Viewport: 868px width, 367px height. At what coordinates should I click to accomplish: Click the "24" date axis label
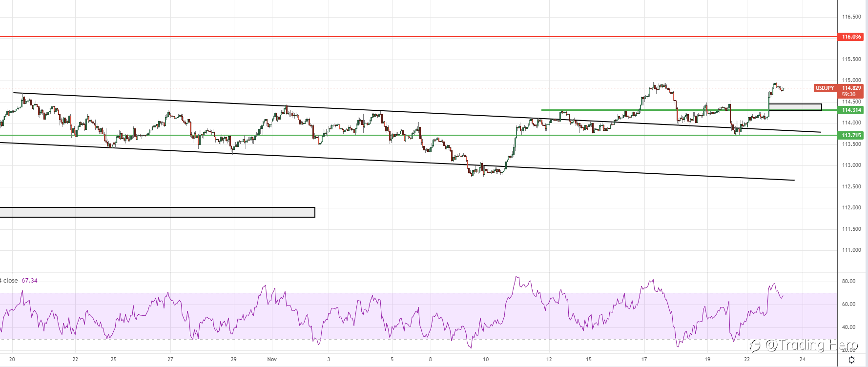click(x=803, y=359)
